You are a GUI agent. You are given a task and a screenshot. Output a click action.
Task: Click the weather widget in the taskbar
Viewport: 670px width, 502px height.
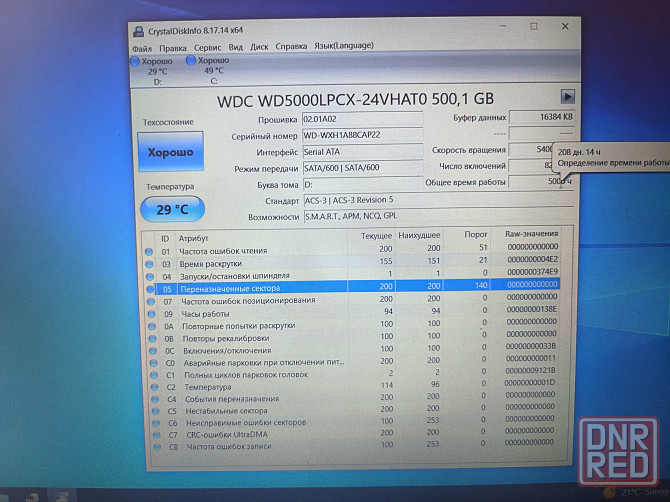(637, 493)
